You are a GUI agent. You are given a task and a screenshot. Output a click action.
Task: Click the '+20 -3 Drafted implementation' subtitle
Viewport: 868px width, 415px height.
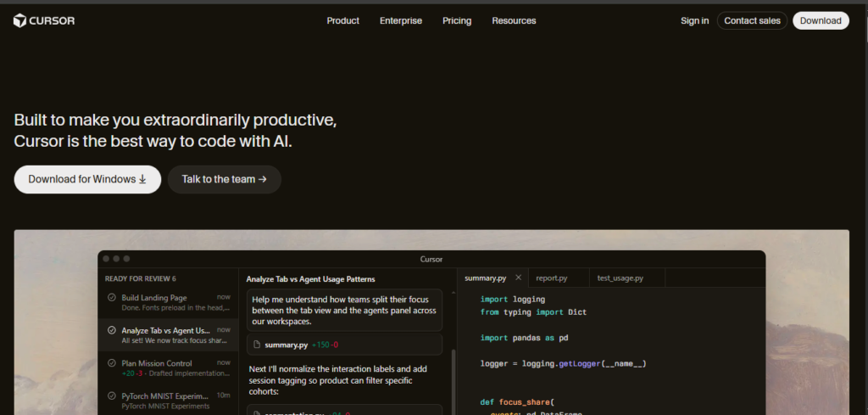pos(175,373)
